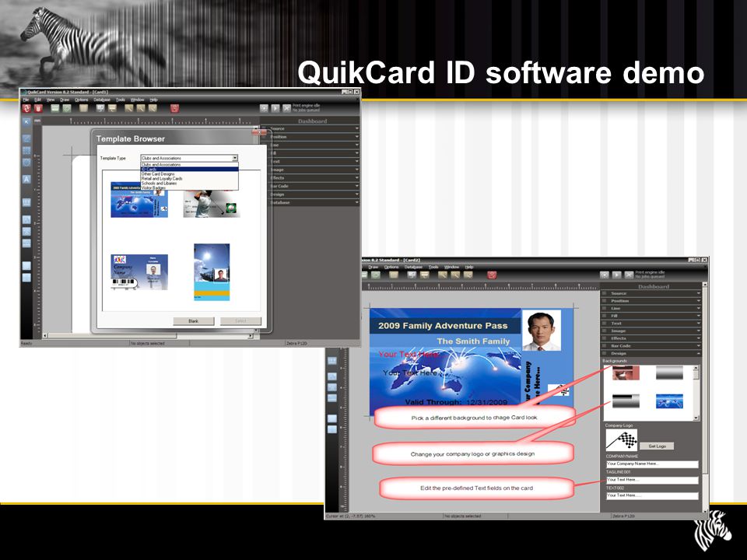This screenshot has width=747, height=560.
Task: Open the Tools menu in Card2 window
Action: point(433,267)
